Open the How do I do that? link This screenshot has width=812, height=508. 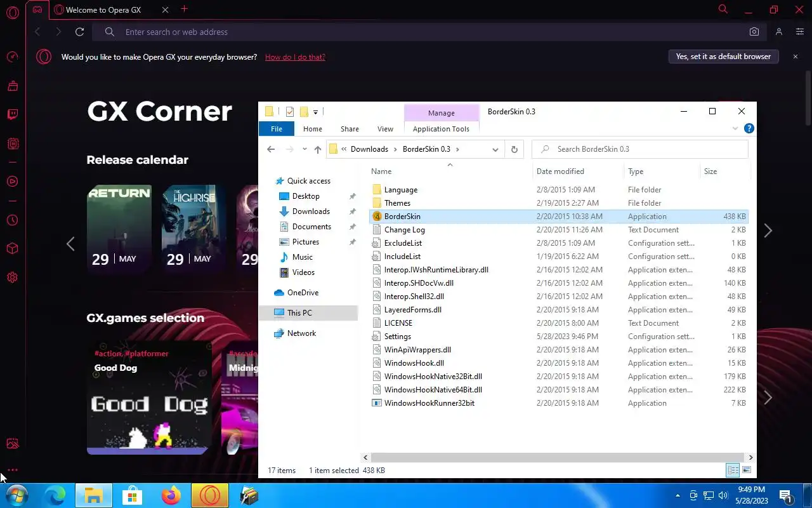point(295,57)
